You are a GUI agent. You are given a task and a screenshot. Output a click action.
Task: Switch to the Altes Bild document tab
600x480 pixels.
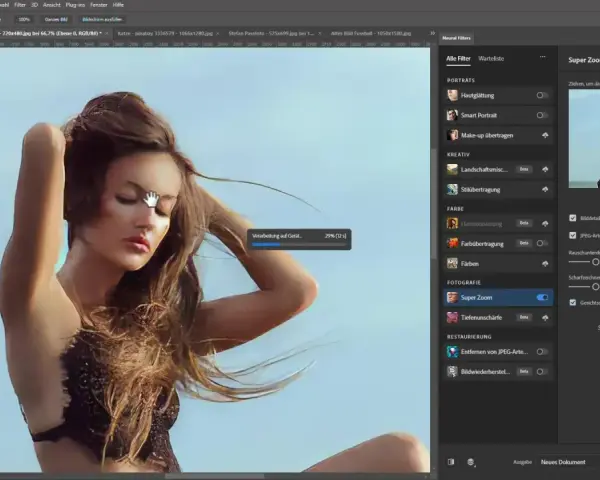(x=371, y=33)
